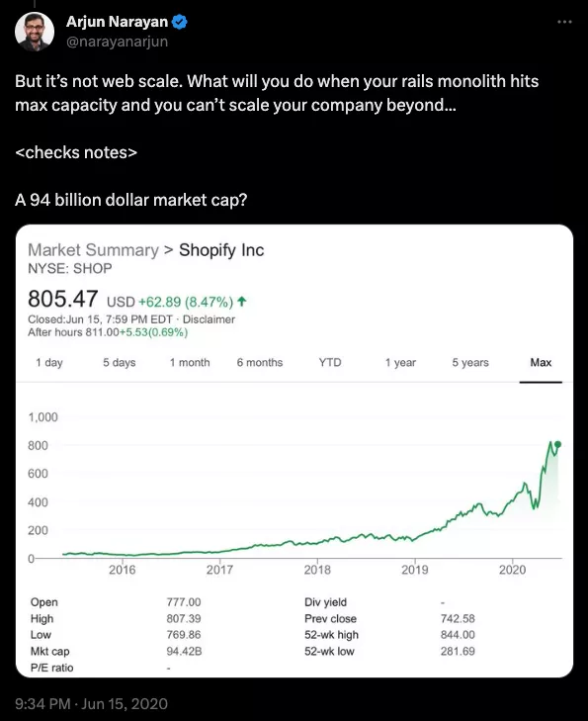This screenshot has width=588, height=721.
Task: Click the green up arrow price indicator
Action: 242,302
